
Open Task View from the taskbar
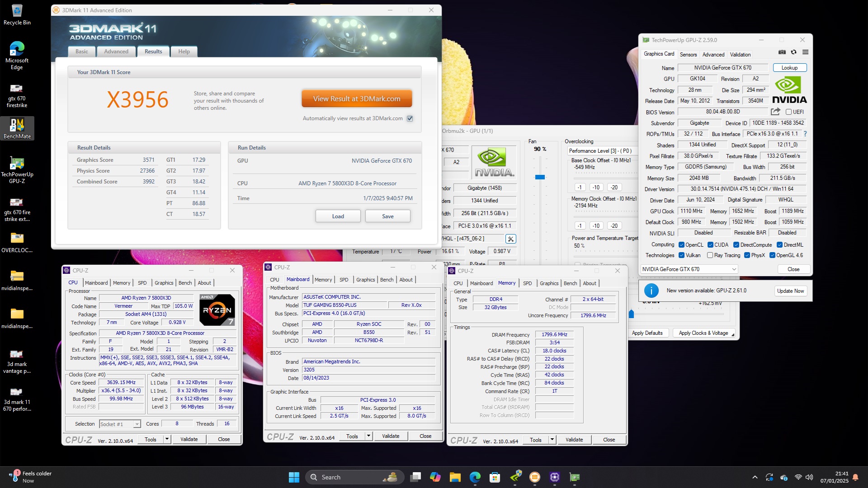click(x=415, y=477)
